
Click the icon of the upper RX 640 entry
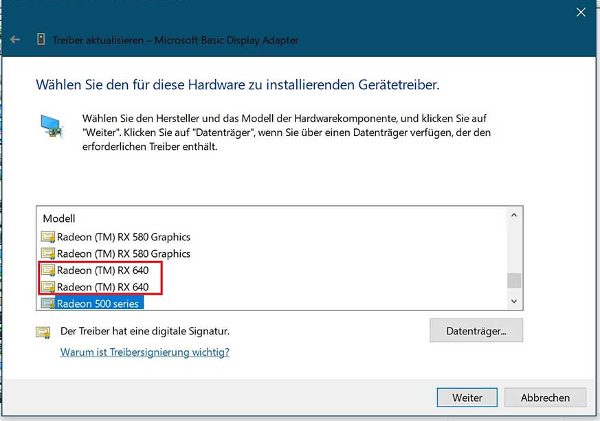point(47,270)
